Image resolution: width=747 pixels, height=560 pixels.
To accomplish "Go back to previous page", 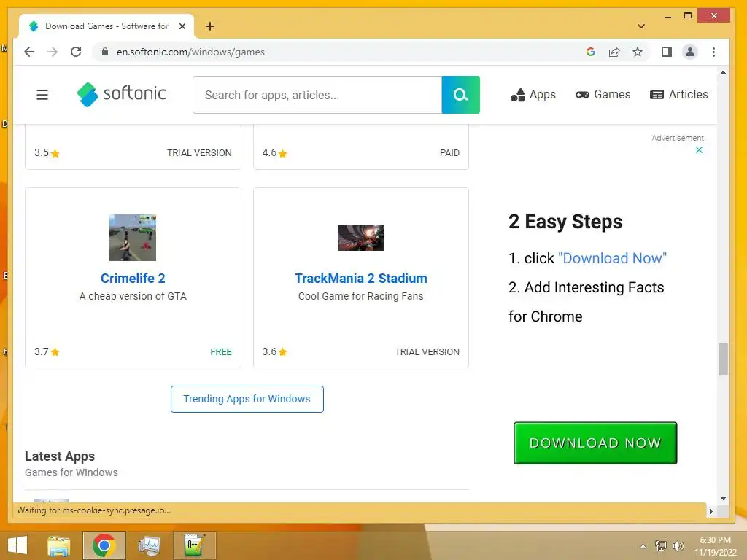I will click(x=29, y=52).
